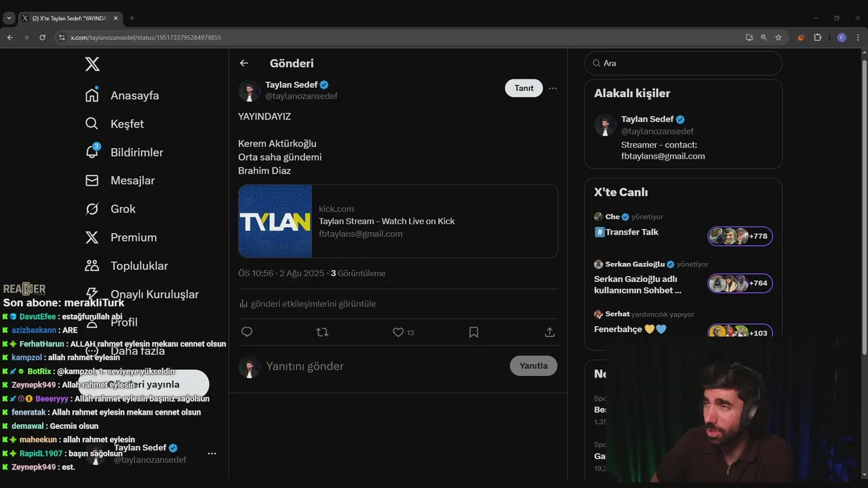The image size is (868, 488).
Task: Click the repost icon
Action: pos(323,332)
